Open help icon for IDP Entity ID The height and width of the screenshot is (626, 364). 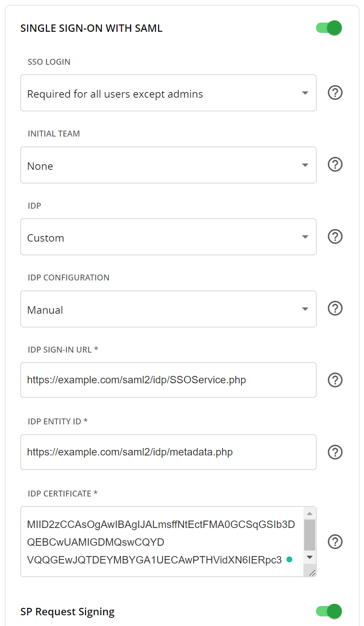click(x=335, y=452)
